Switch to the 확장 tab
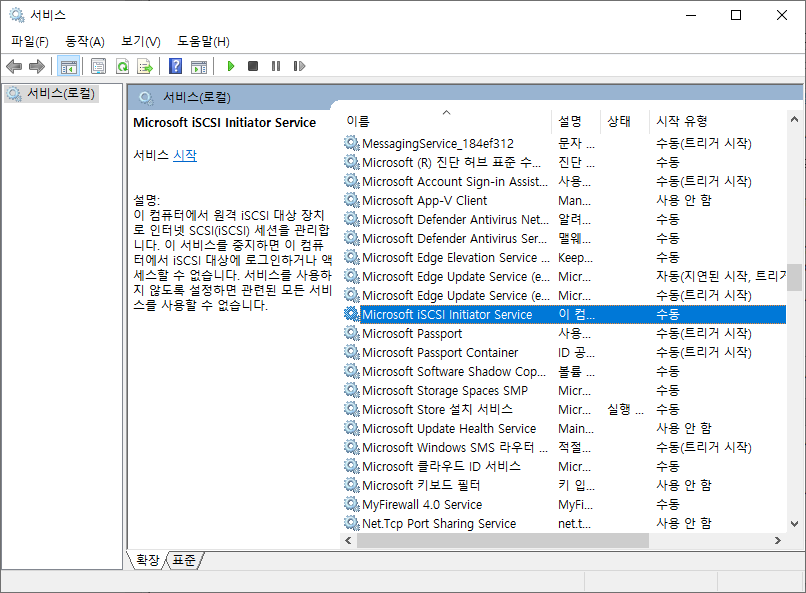The height and width of the screenshot is (593, 806). [148, 560]
